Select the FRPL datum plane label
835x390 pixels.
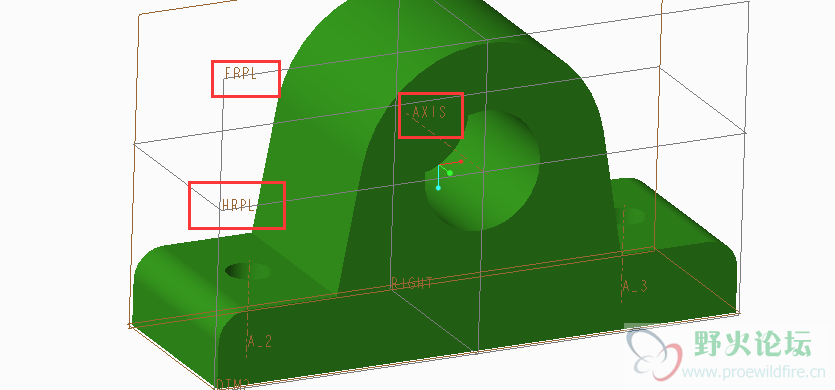[x=241, y=73]
